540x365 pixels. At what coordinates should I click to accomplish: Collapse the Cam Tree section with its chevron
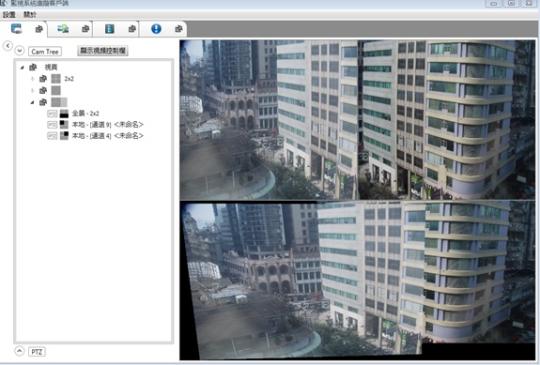[20, 51]
